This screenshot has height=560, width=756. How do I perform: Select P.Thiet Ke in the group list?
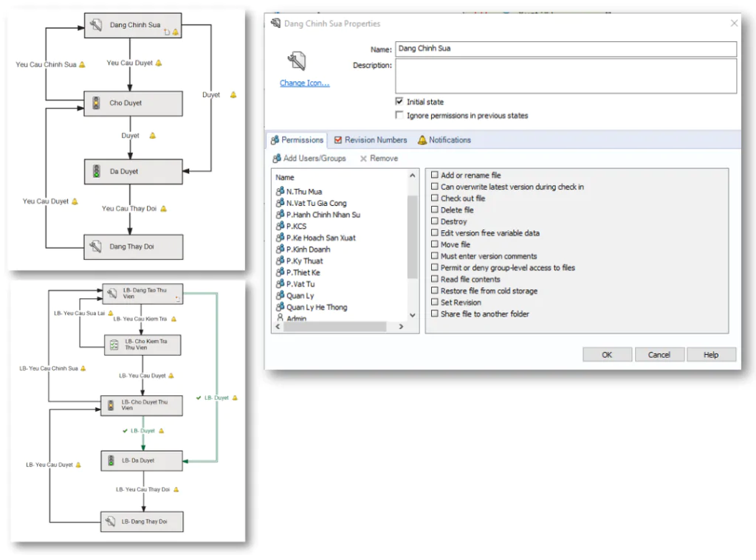pyautogui.click(x=298, y=272)
